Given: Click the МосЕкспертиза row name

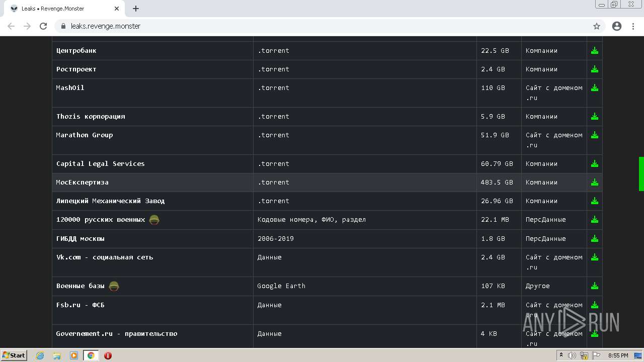Looking at the screenshot, I should point(83,183).
